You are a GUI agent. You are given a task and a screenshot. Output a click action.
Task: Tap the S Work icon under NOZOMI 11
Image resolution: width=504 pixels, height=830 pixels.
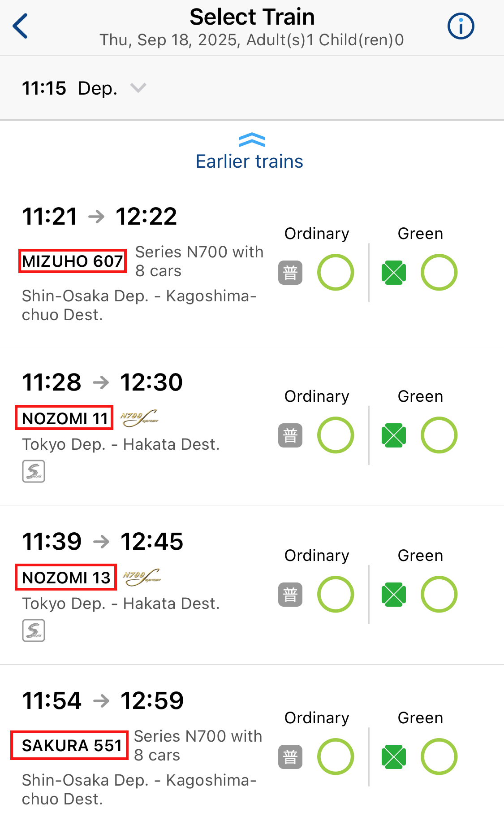tap(33, 471)
